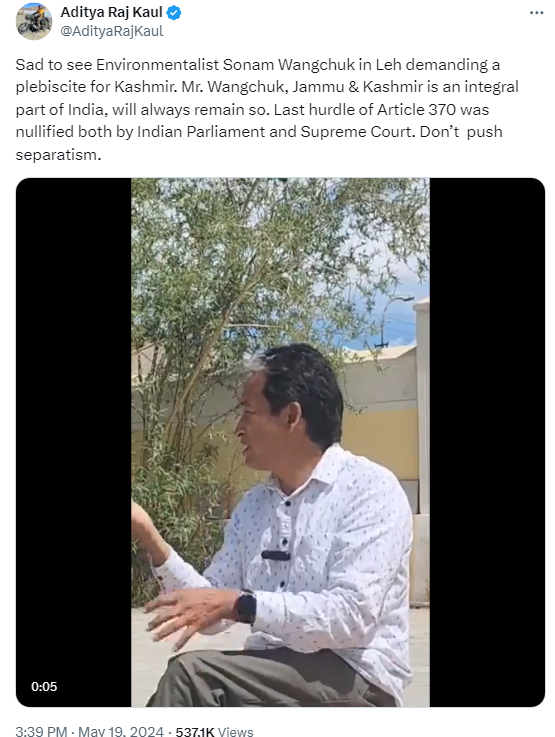Screen dimensions: 555x737
Task: Click the blue verified badge
Action: point(174,13)
